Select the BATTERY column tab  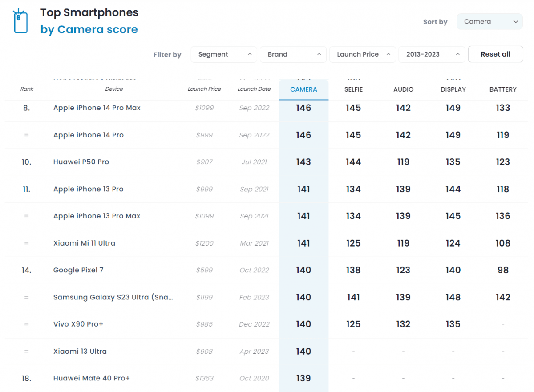coord(503,89)
